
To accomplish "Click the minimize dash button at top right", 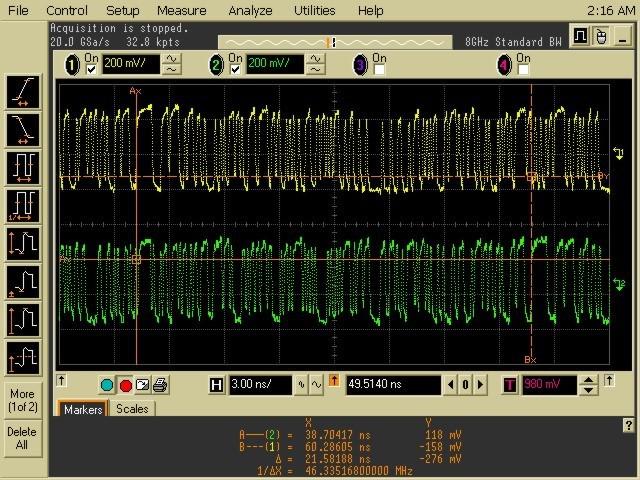I will [622, 36].
